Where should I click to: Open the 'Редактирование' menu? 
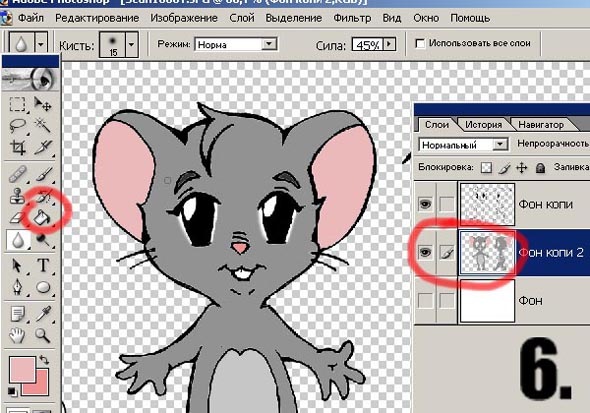[x=97, y=18]
